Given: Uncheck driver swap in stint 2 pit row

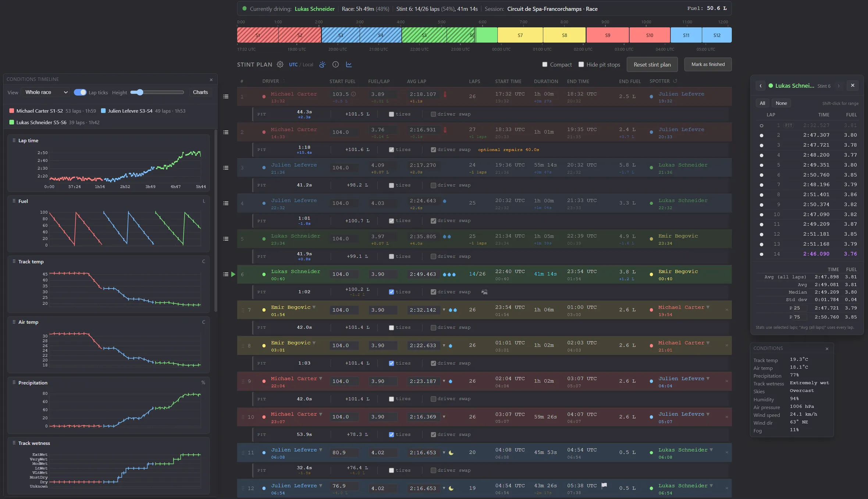Looking at the screenshot, I should click(x=433, y=150).
